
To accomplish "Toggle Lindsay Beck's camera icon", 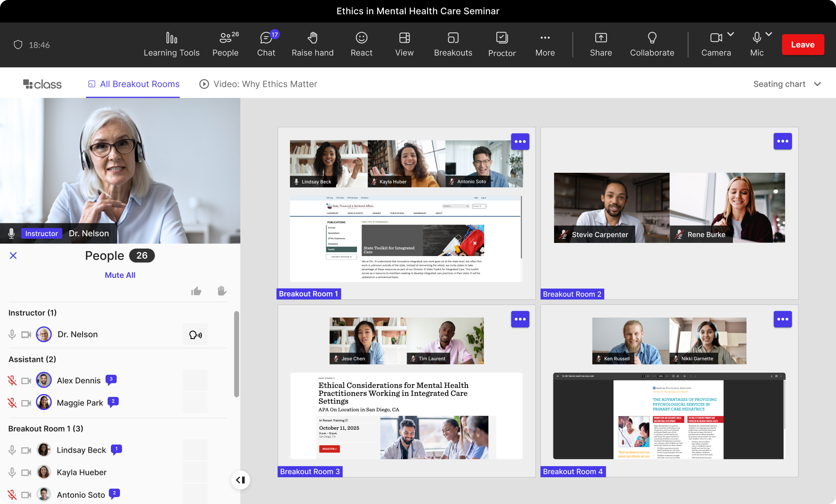I will tap(26, 450).
